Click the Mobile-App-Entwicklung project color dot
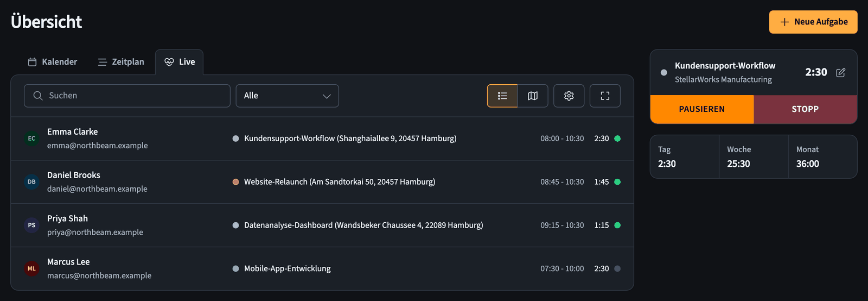868x301 pixels. pyautogui.click(x=235, y=268)
